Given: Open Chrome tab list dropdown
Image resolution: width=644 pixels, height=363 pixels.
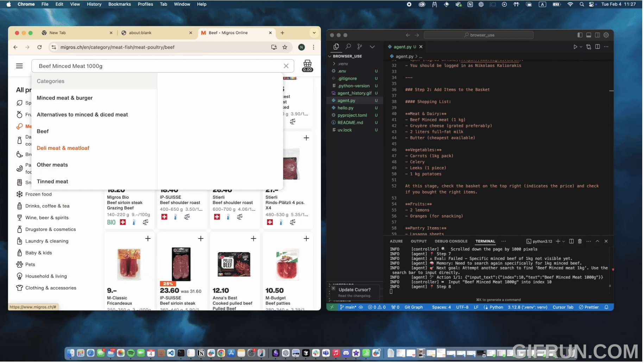Looking at the screenshot, I should click(x=315, y=33).
